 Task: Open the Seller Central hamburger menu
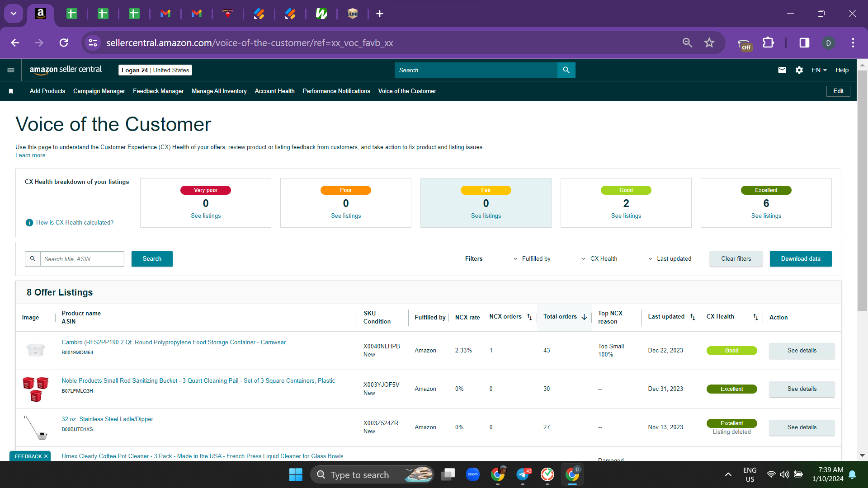[x=11, y=70]
